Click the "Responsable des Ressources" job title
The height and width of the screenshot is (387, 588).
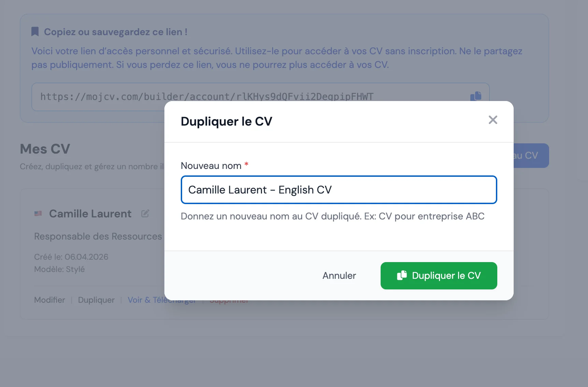pyautogui.click(x=98, y=236)
